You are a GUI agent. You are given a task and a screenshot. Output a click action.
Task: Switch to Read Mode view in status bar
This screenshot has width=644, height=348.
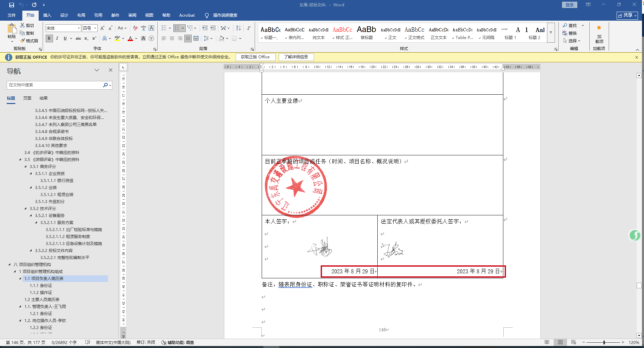(547, 342)
